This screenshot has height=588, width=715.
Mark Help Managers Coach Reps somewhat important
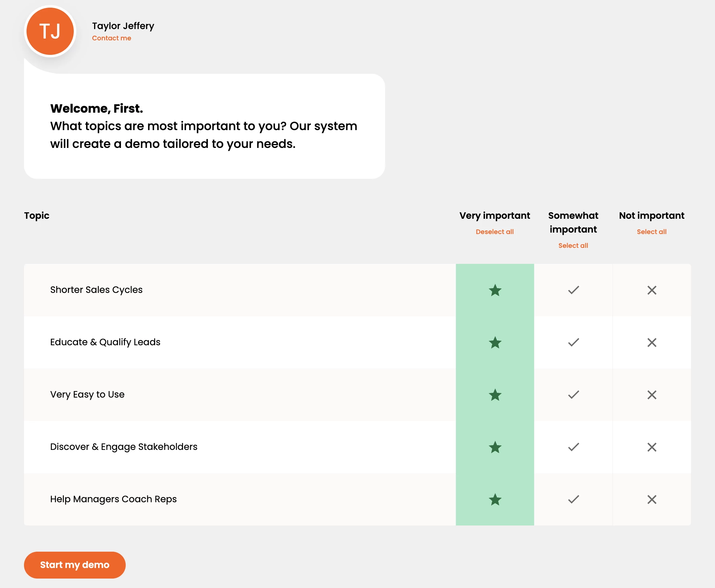[x=573, y=499]
